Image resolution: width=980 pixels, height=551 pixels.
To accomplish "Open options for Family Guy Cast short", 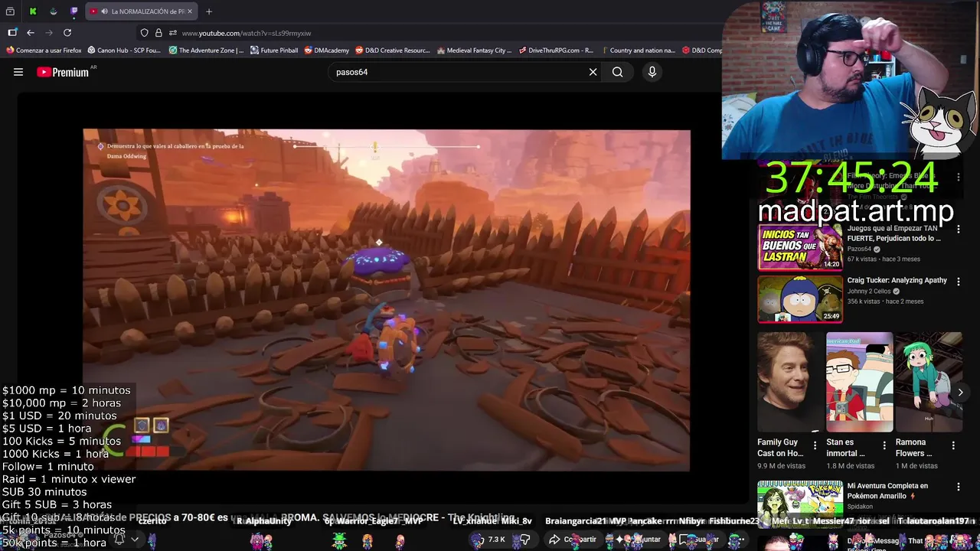I will coord(815,445).
